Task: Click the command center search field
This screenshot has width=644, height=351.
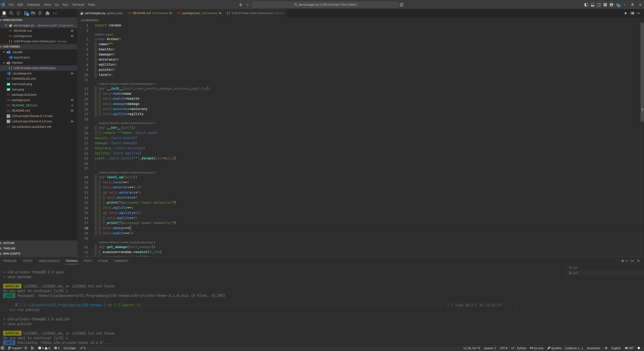Action: click(325, 5)
